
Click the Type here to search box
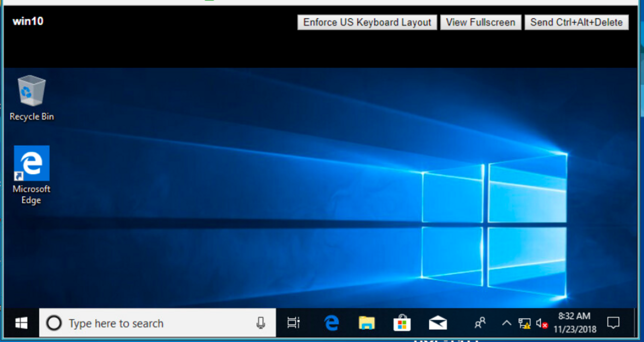[x=158, y=323]
